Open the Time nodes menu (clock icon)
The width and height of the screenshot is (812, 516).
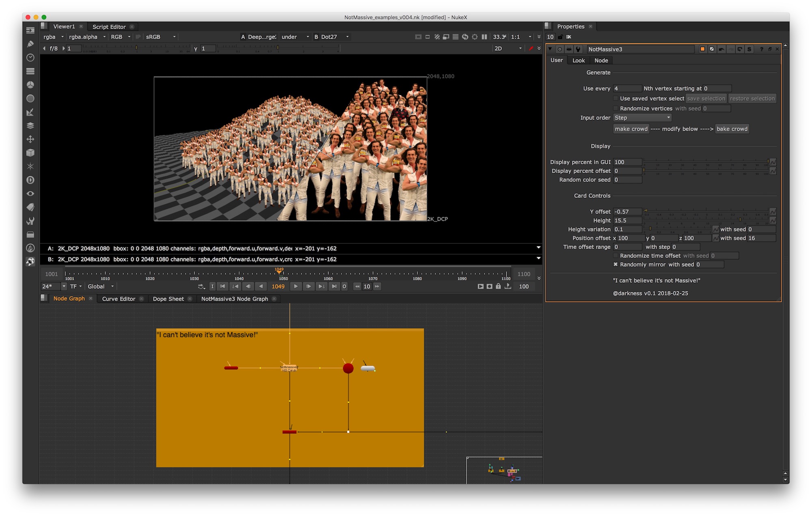pyautogui.click(x=30, y=58)
